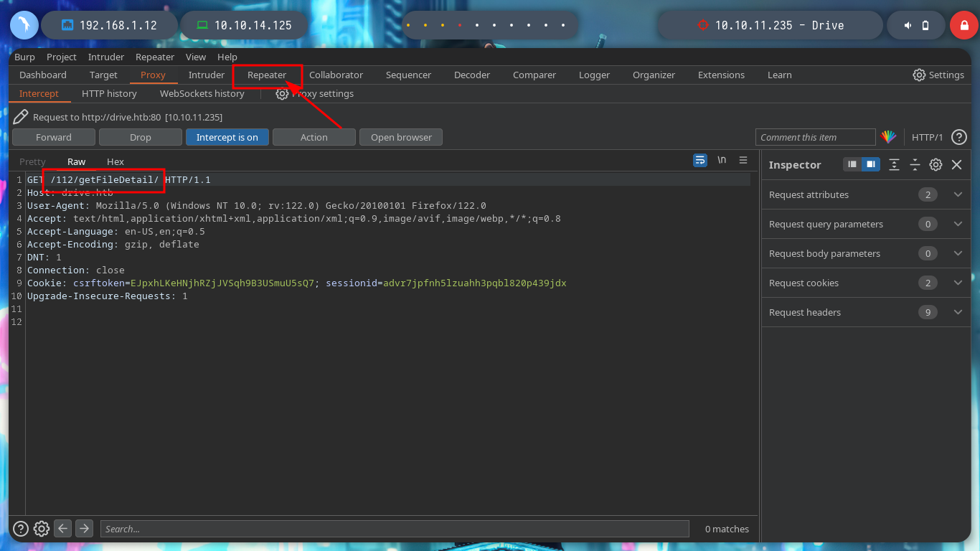
Task: Switch to the Decoder tab
Action: (472, 75)
